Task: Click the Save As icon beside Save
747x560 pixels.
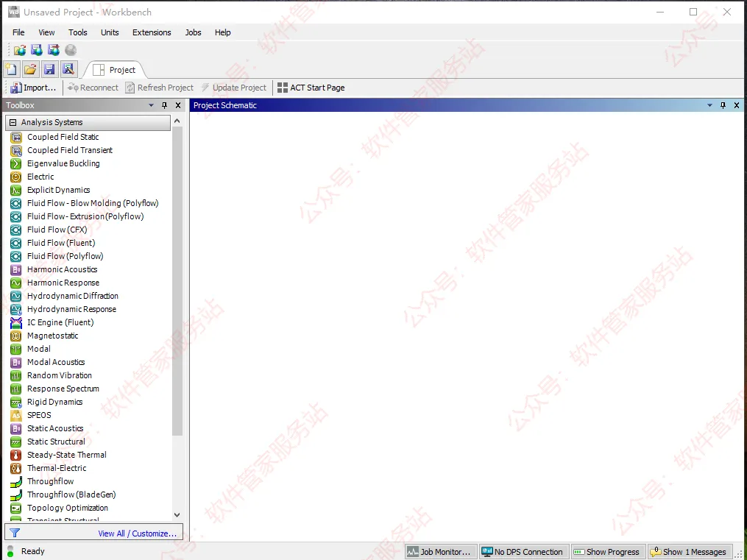Action: [68, 69]
